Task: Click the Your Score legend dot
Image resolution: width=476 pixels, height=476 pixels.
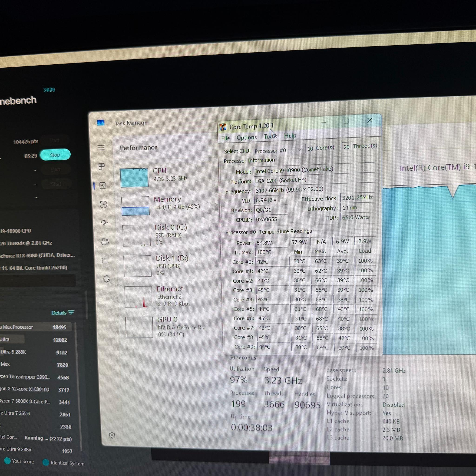Action: click(x=7, y=461)
